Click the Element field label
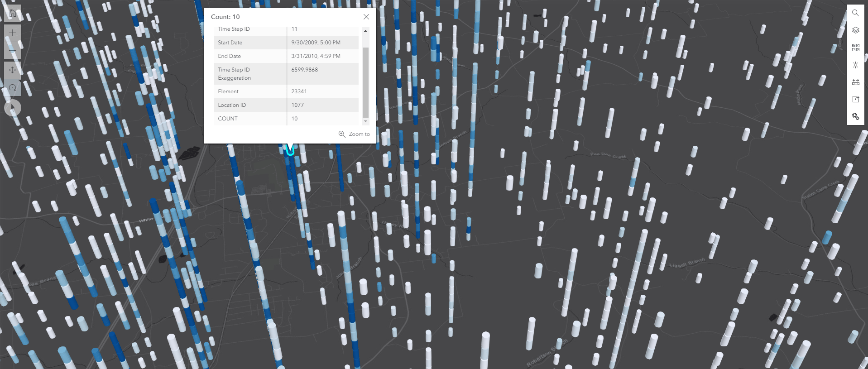The height and width of the screenshot is (369, 868). click(x=228, y=91)
